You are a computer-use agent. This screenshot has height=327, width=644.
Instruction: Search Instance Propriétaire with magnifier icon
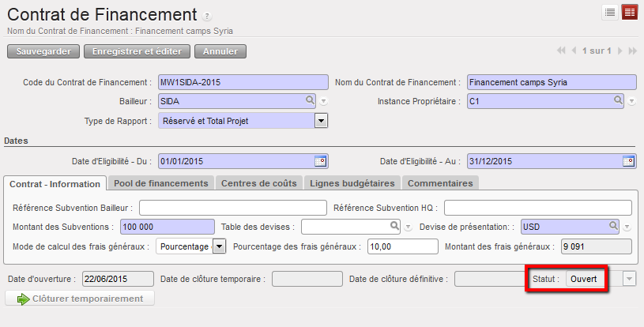620,101
